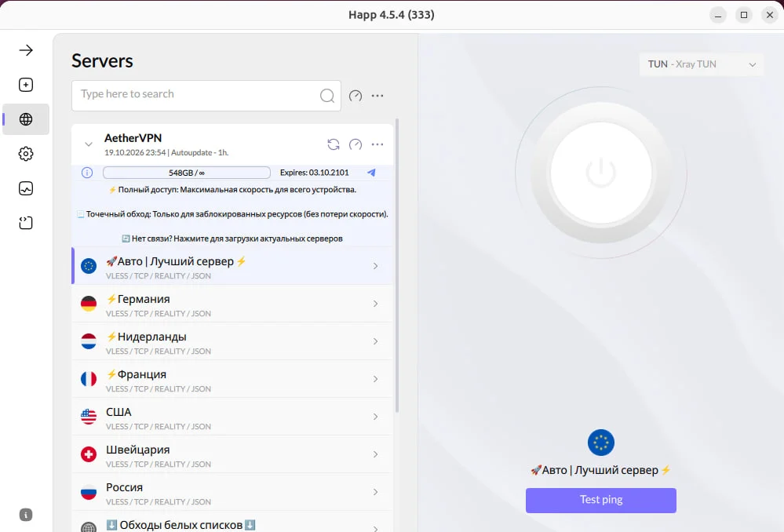This screenshot has height=532, width=784.
Task: Select the Германия server
Action: [232, 304]
